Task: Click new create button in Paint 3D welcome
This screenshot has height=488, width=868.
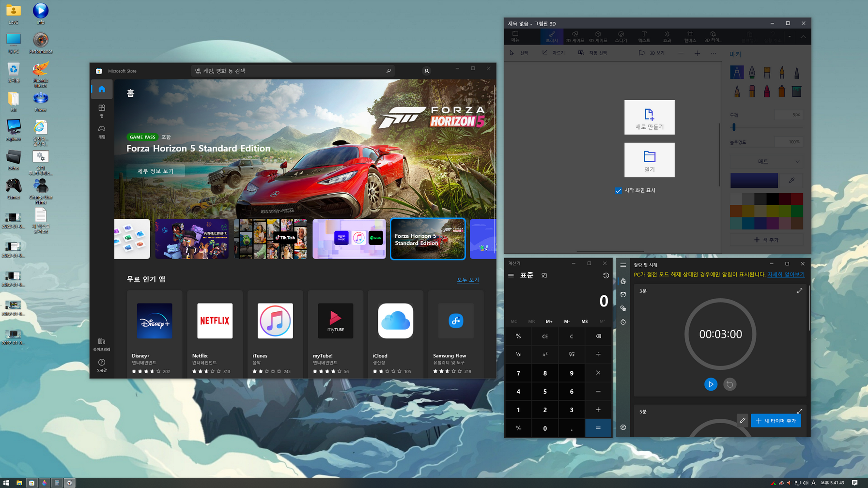Action: (x=649, y=117)
